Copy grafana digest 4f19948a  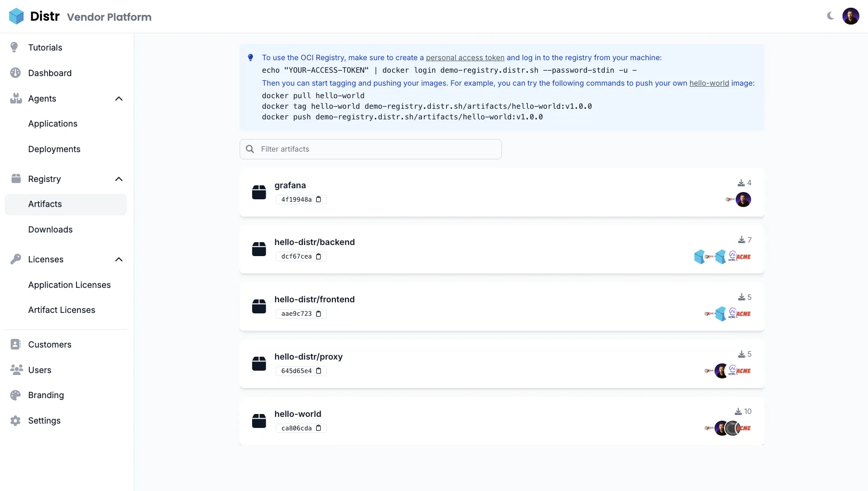319,199
